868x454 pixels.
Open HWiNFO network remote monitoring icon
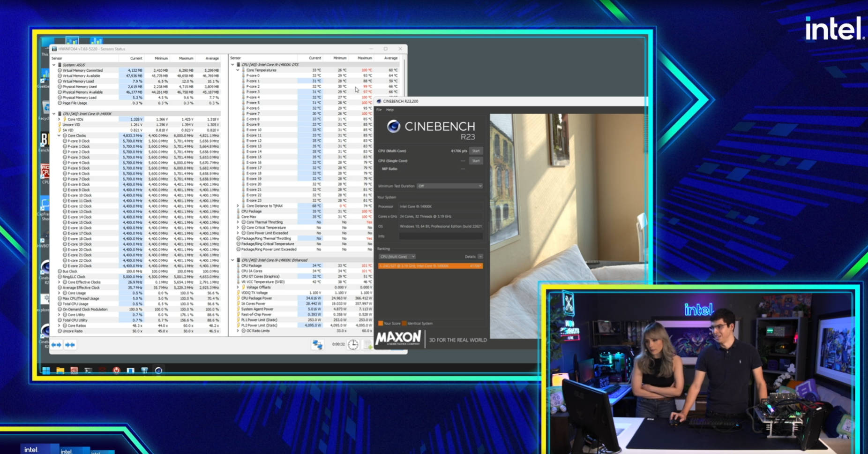[x=317, y=345]
